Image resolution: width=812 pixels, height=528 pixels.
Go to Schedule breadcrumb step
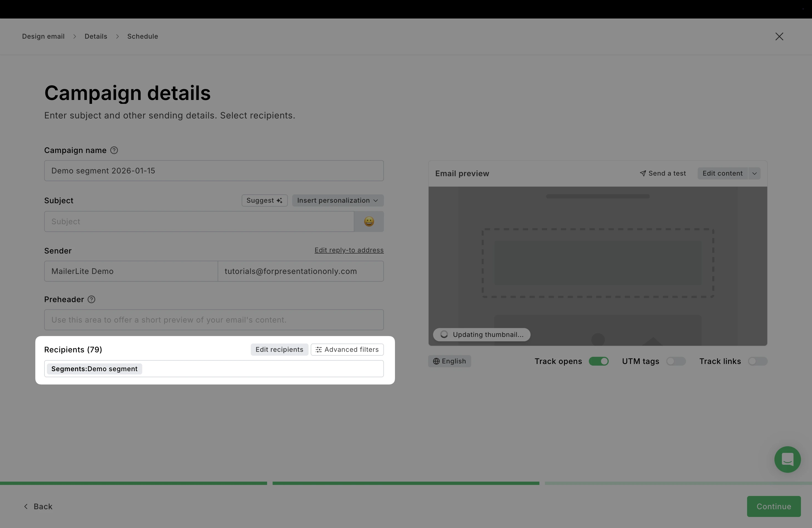point(143,36)
